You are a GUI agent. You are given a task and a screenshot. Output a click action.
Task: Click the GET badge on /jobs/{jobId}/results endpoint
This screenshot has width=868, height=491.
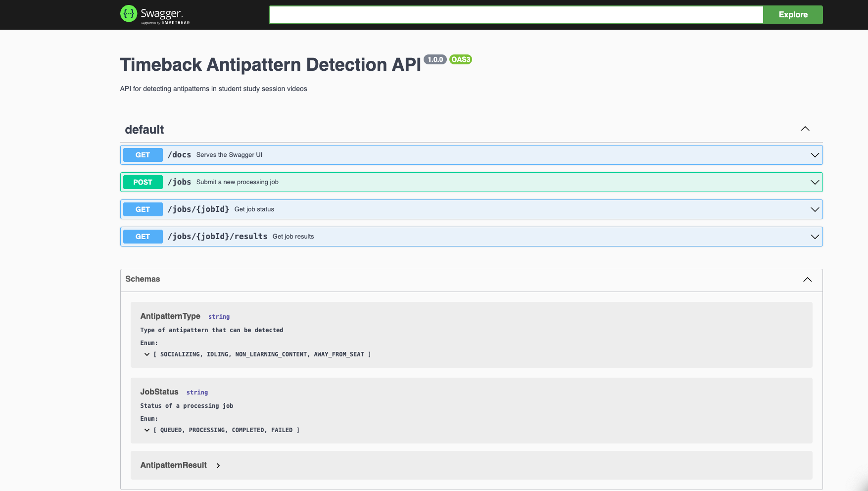pos(143,236)
